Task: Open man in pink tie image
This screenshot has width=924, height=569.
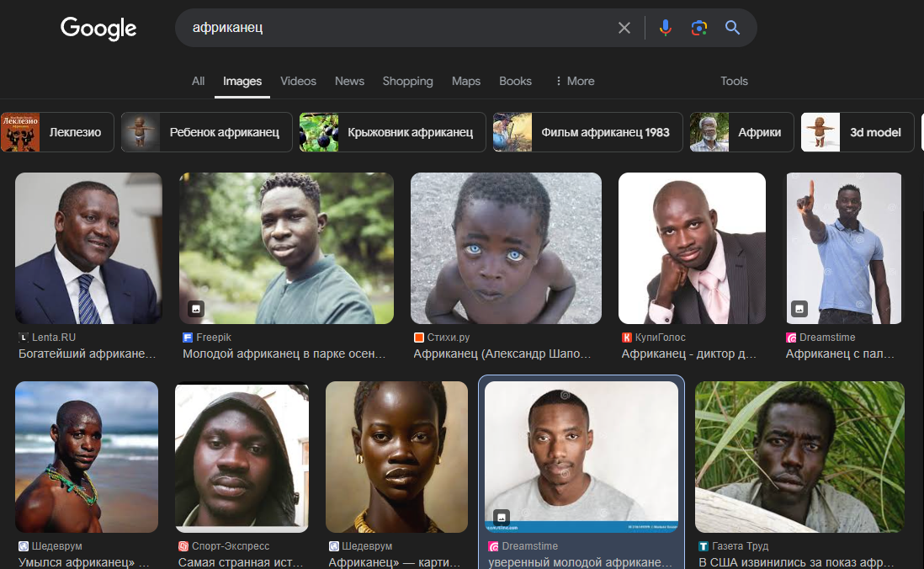Action: click(x=692, y=248)
